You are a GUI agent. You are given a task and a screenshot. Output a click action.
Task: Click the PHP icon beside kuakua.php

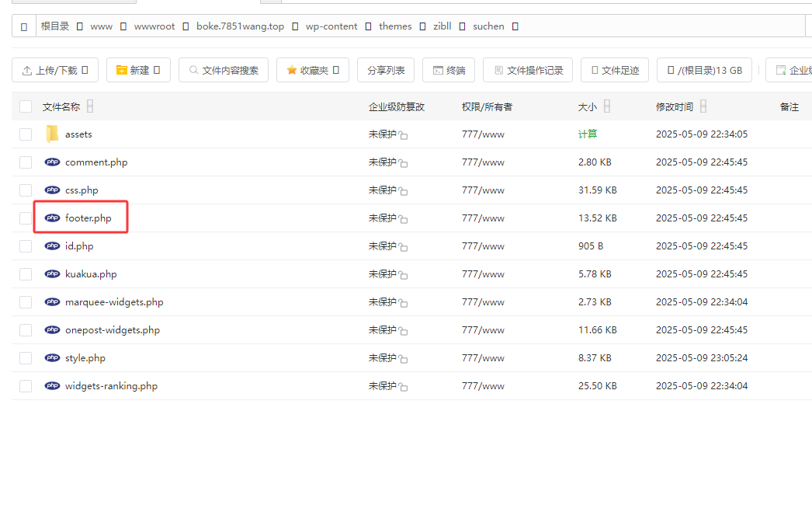click(52, 274)
